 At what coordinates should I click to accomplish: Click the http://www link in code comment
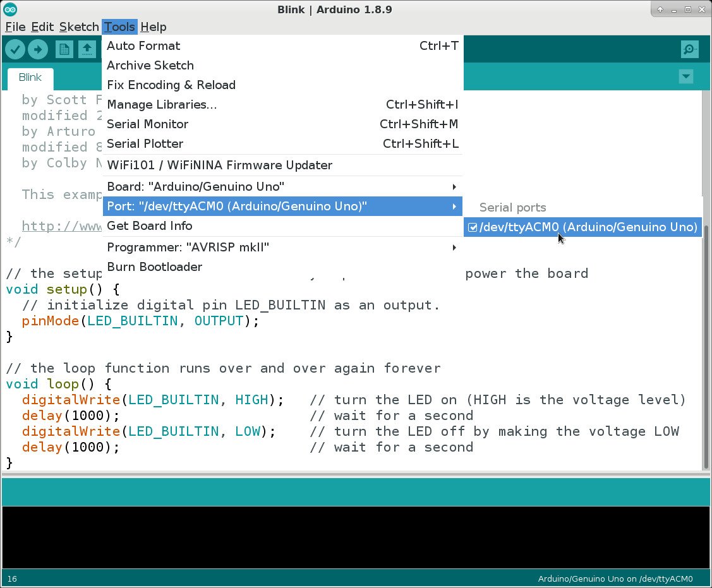(62, 226)
